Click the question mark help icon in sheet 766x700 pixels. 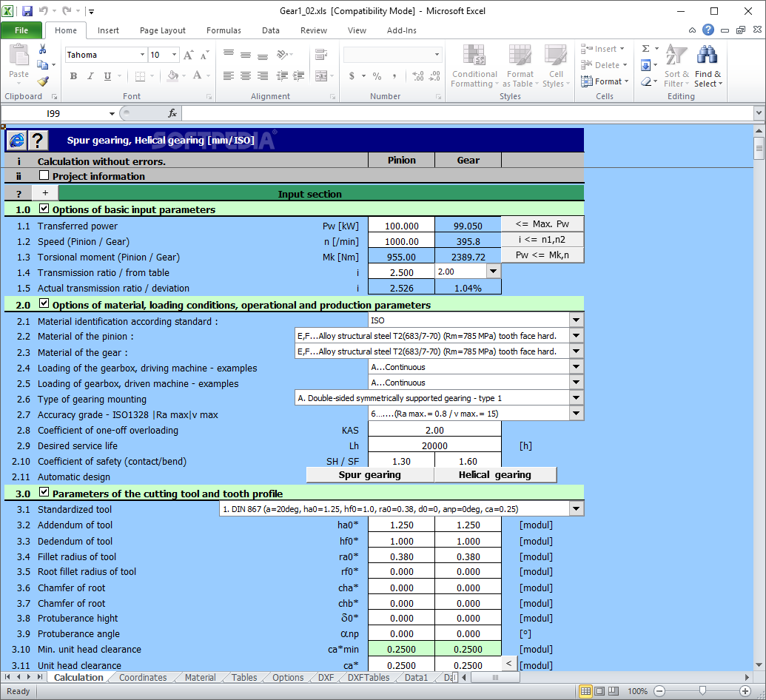pyautogui.click(x=38, y=141)
